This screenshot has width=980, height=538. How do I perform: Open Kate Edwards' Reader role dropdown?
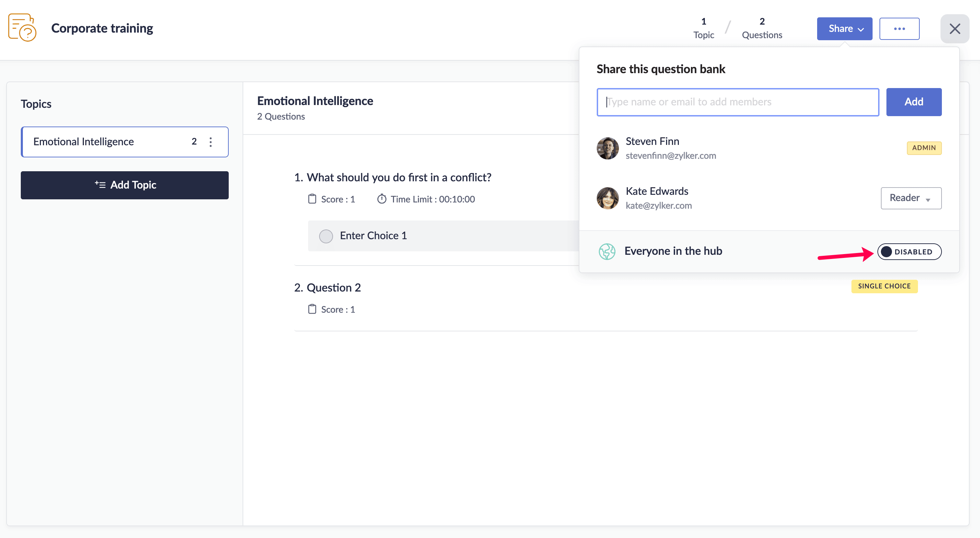click(x=911, y=198)
